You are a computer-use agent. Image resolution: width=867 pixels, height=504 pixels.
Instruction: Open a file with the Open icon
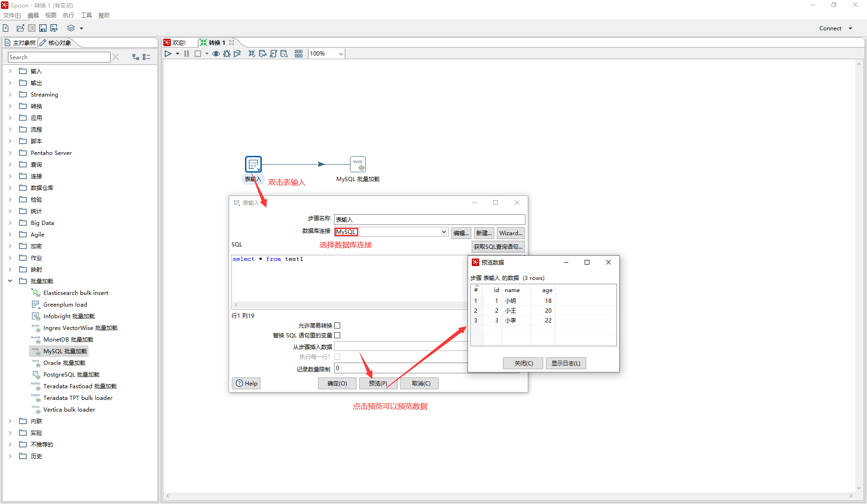click(x=20, y=28)
